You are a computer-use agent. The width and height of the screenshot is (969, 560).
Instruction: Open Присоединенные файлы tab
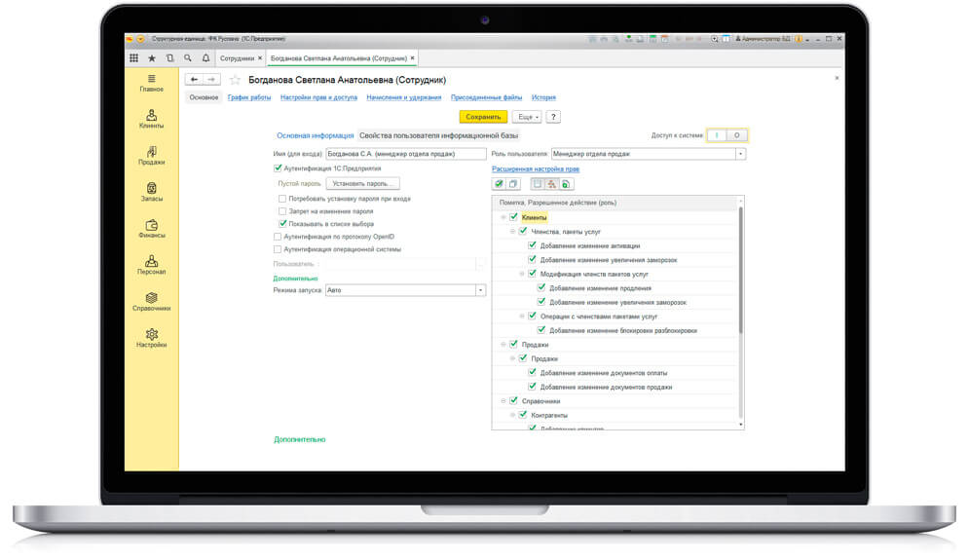pyautogui.click(x=486, y=97)
